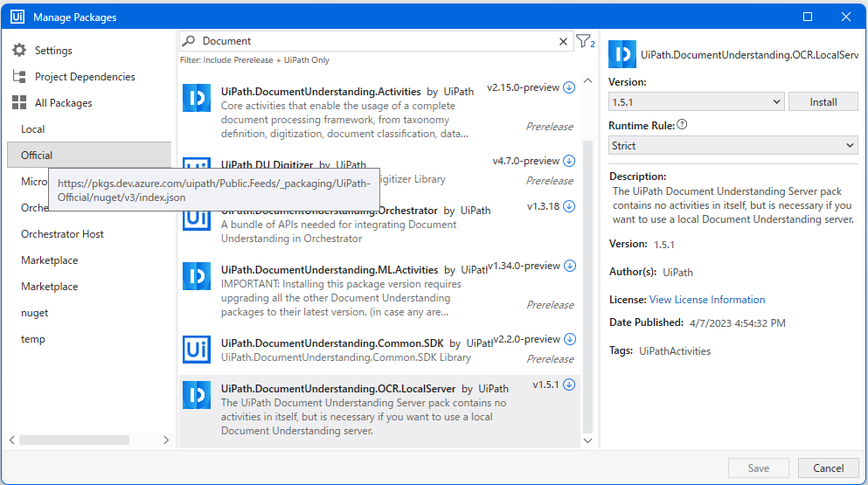Show Runtime Rule help tooltip icon
Screen dimensions: 868x485
[x=682, y=125]
